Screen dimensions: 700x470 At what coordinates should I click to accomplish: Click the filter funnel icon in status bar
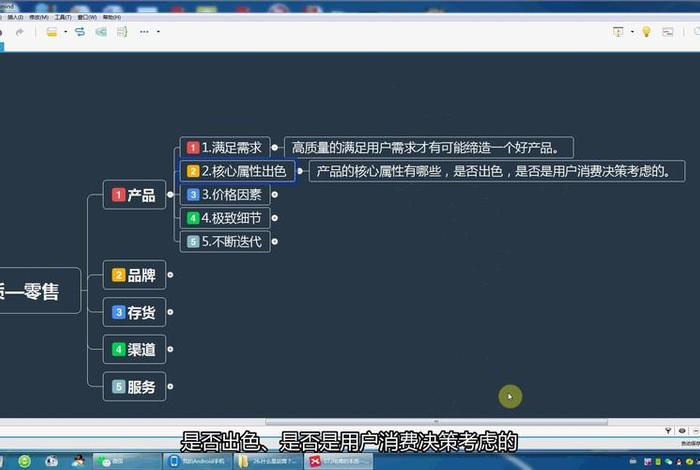668,431
